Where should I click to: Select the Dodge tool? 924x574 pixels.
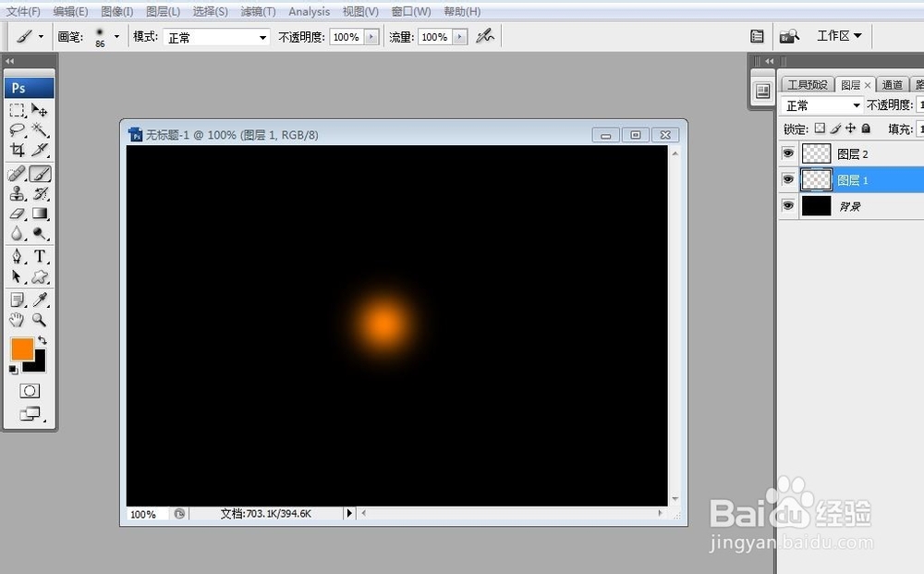[40, 233]
